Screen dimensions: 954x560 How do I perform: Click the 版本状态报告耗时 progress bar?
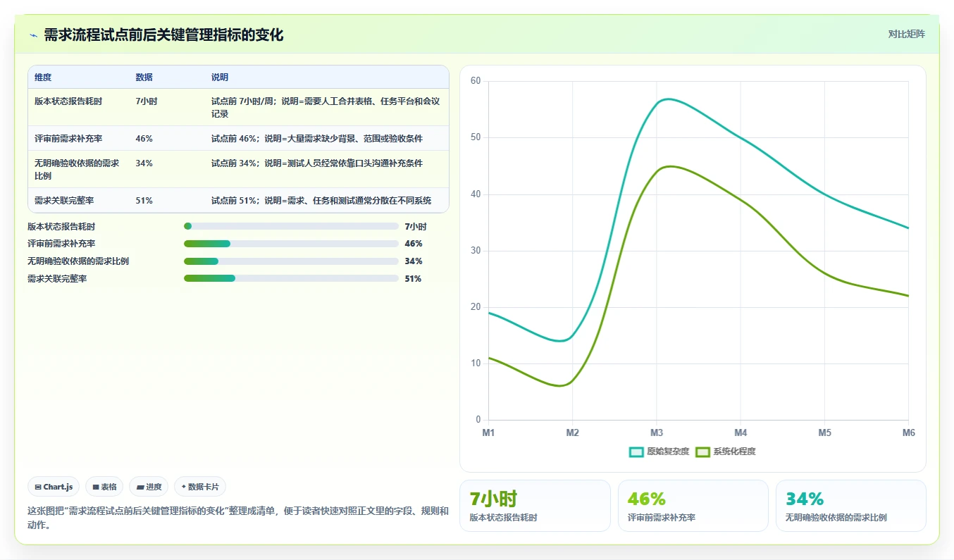[x=291, y=226]
